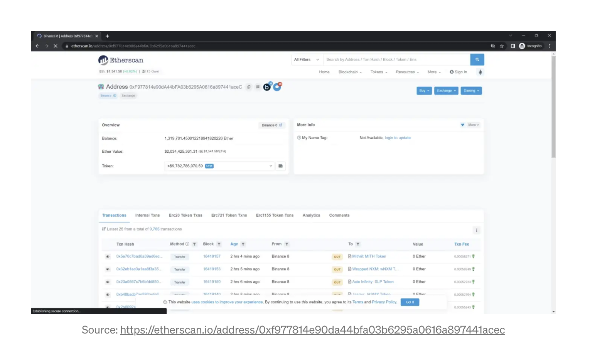Image resolution: width=590 pixels, height=364 pixels.
Task: Open the More dropdown in More Info panel
Action: (x=474, y=125)
